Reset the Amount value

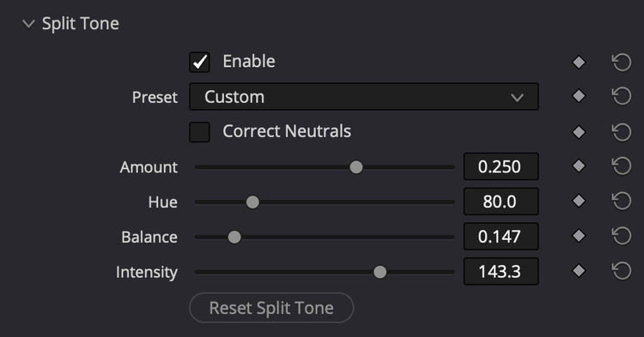[x=622, y=166]
